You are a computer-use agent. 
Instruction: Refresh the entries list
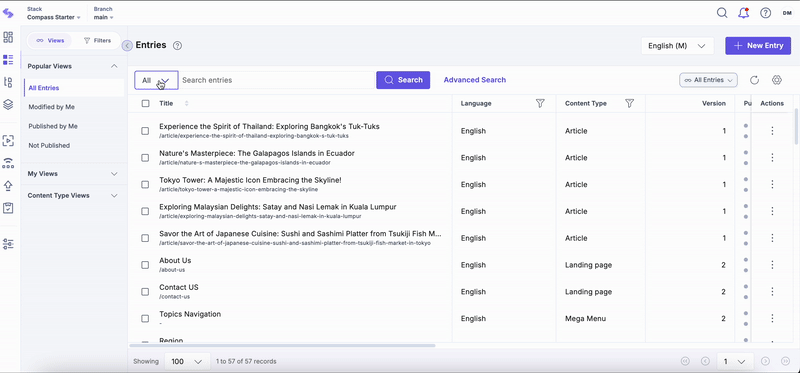[x=755, y=80]
